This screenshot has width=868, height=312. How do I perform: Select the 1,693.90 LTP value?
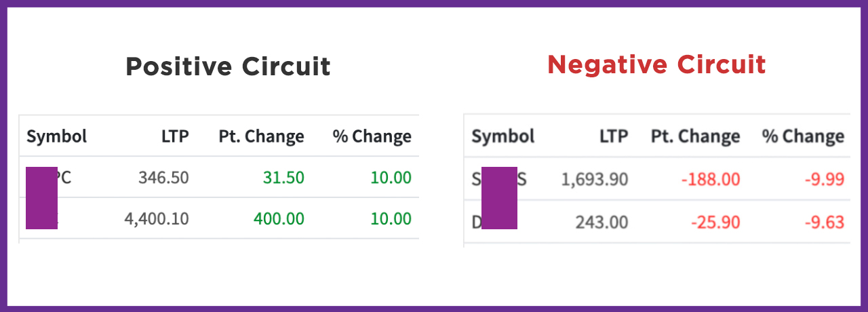point(595,180)
